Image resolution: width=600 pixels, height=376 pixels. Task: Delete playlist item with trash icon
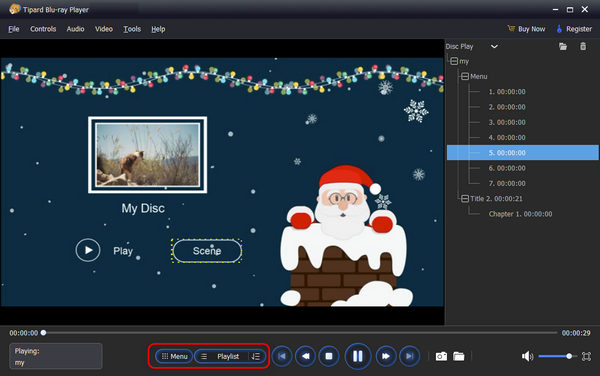tap(583, 47)
